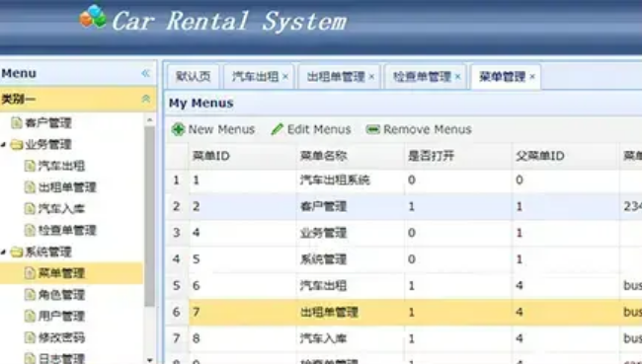The height and width of the screenshot is (364, 642).
Task: Click row number 6 in the grid
Action: [177, 312]
